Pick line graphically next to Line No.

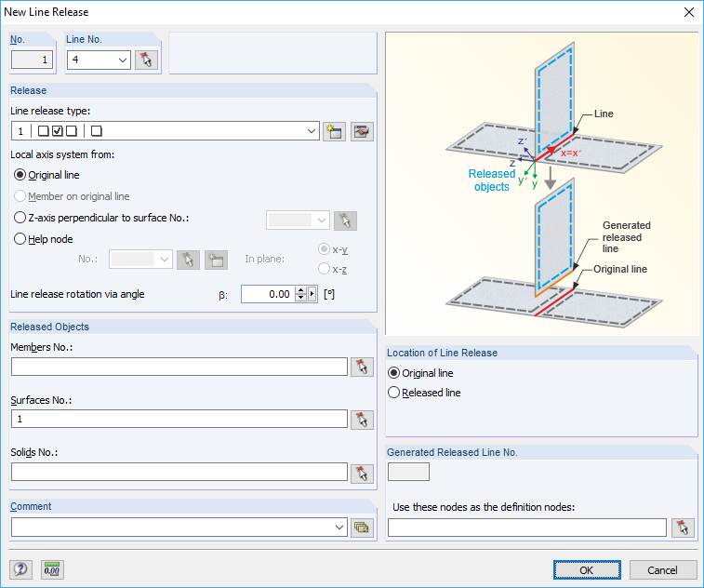[x=146, y=60]
